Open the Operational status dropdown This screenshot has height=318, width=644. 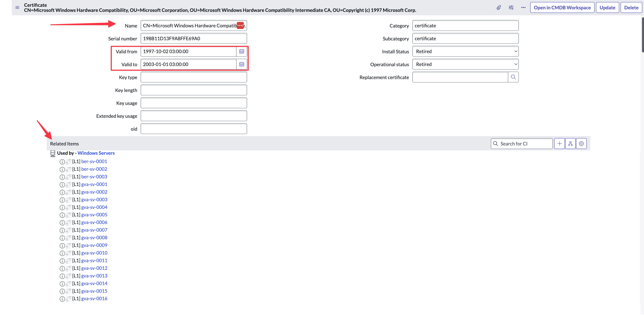465,64
